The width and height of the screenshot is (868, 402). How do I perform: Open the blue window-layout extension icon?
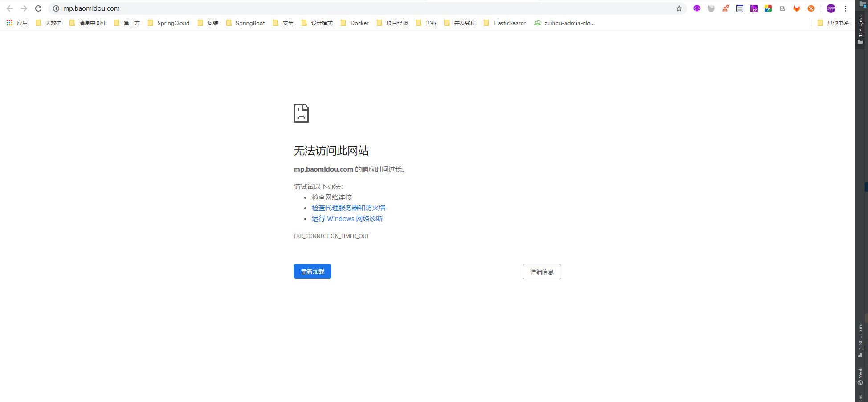[x=740, y=8]
